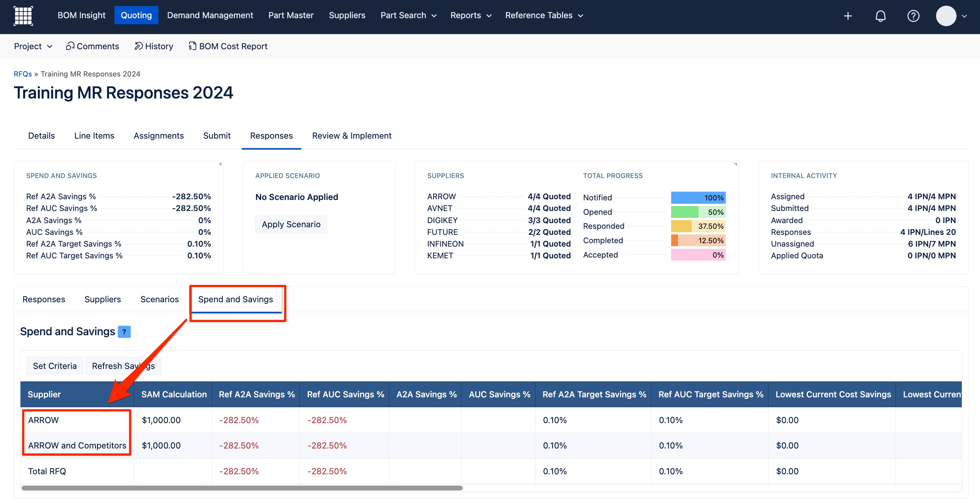Click the Notified 100% progress bar

698,198
